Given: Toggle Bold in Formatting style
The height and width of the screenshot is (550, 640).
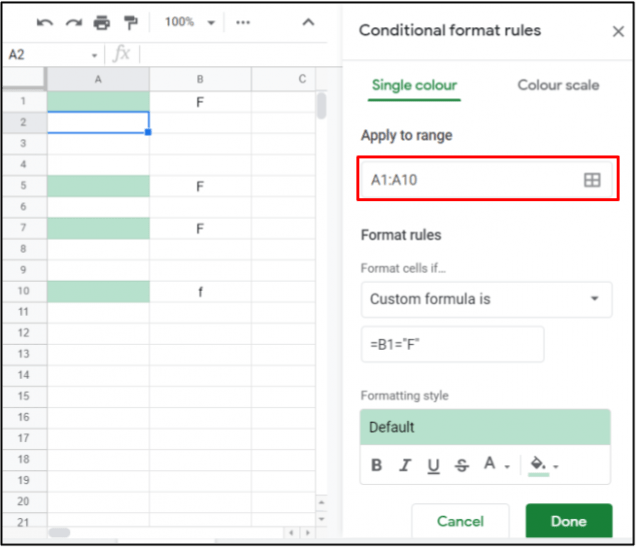Looking at the screenshot, I should pyautogui.click(x=377, y=465).
